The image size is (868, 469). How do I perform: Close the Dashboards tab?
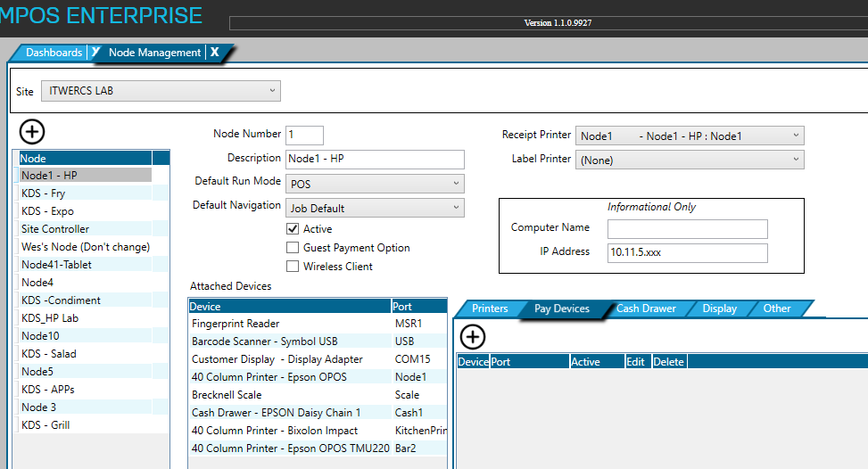click(x=95, y=53)
